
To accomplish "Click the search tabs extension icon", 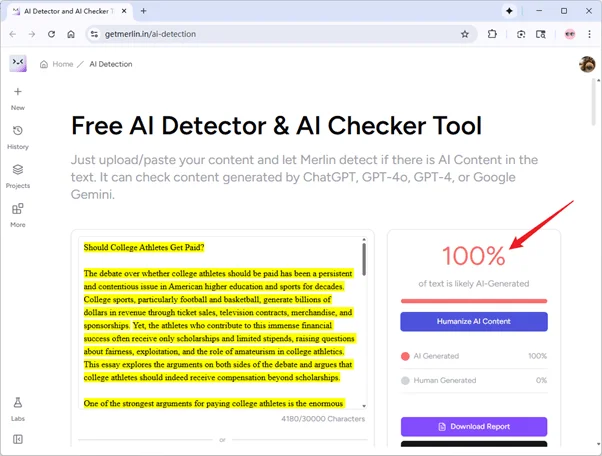I will [541, 35].
